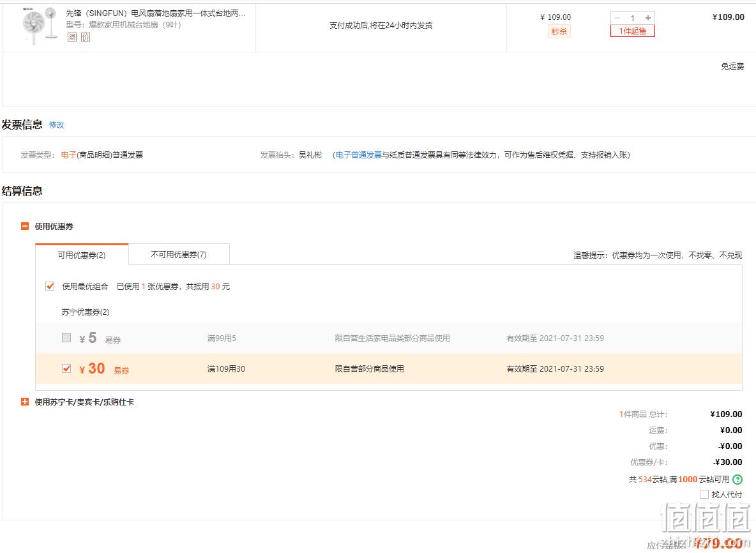This screenshot has height=553, width=756.
Task: Click the 电子(商品明细)普通发票 invoice type text
Action: click(102, 155)
